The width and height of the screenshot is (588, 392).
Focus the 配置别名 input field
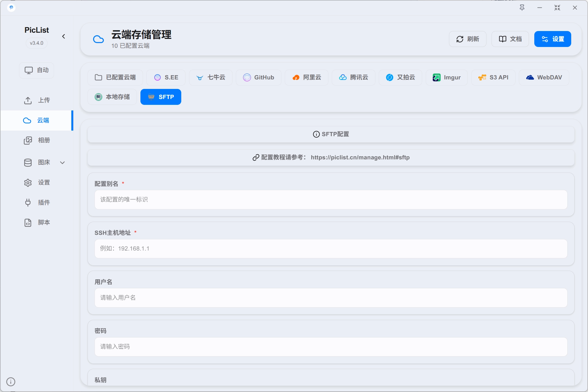pyautogui.click(x=331, y=200)
